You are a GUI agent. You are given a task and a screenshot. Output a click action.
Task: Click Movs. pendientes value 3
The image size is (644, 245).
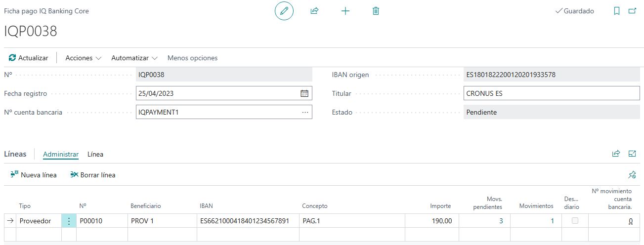pyautogui.click(x=501, y=221)
